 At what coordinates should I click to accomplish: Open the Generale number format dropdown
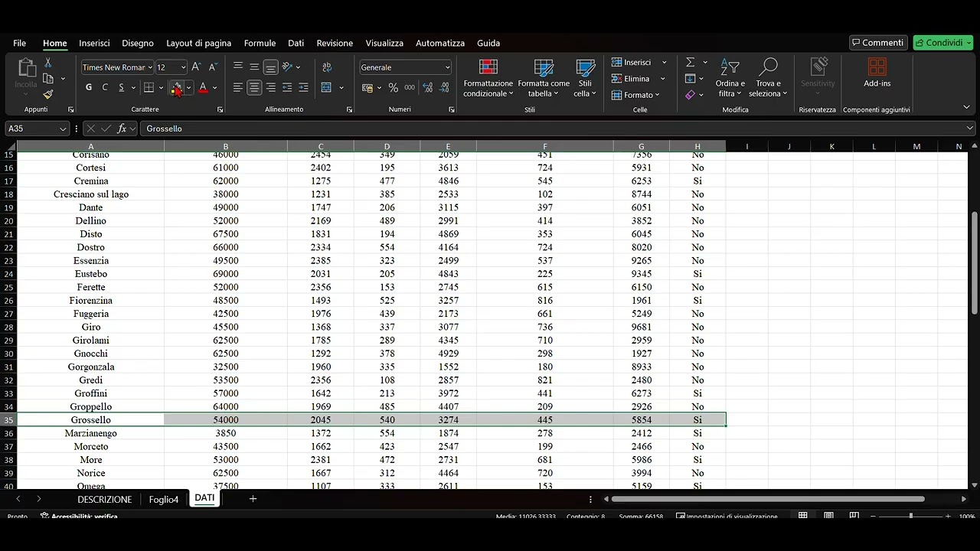click(x=447, y=67)
